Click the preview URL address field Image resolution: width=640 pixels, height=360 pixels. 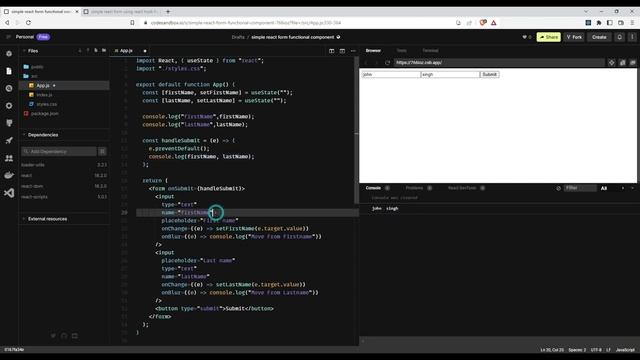pos(499,62)
